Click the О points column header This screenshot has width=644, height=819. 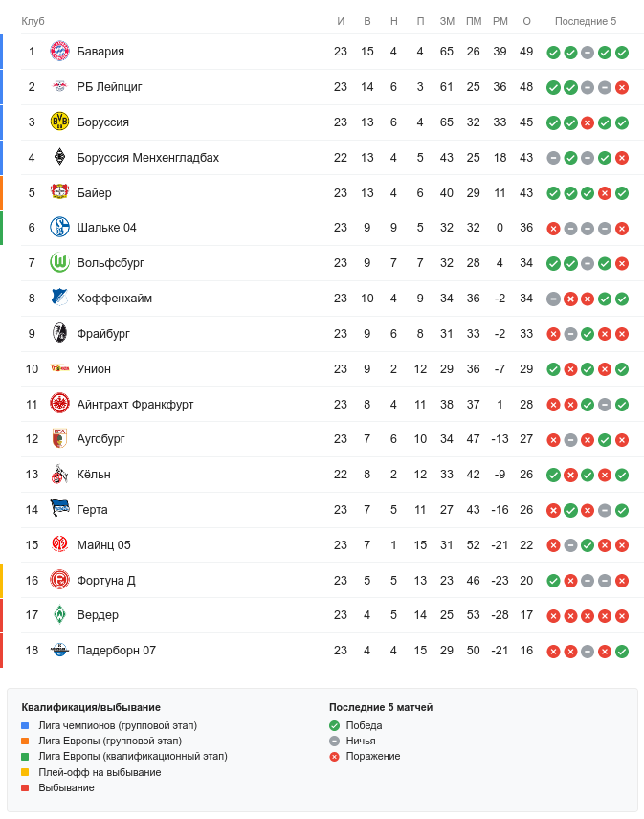click(526, 21)
